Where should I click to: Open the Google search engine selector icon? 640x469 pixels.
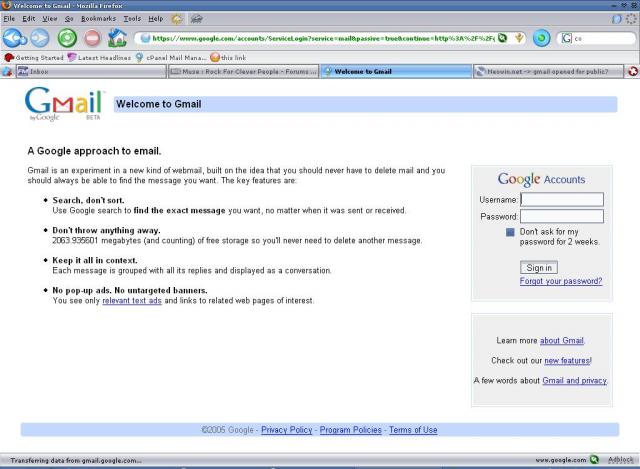click(x=567, y=38)
